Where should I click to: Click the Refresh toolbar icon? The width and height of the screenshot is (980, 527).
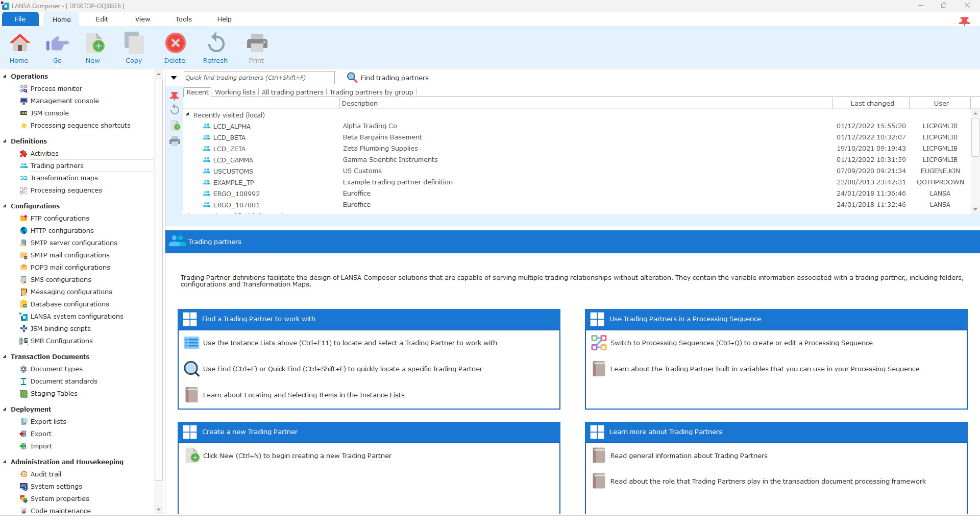216,43
